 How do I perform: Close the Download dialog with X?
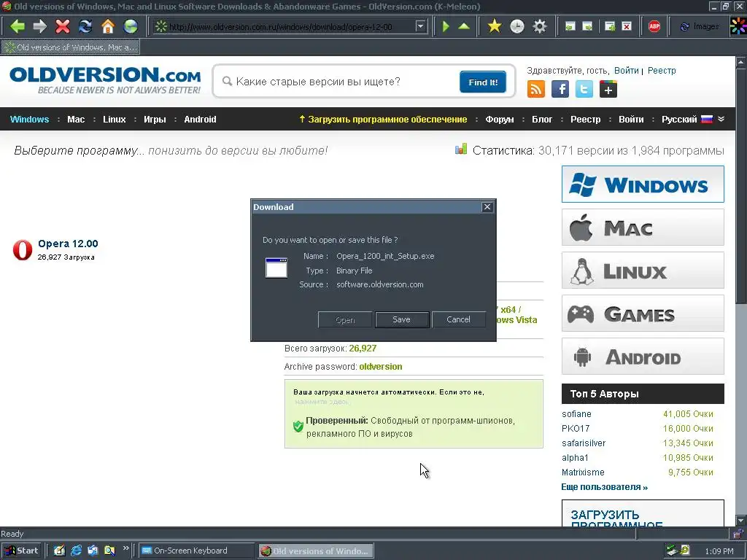coord(487,206)
